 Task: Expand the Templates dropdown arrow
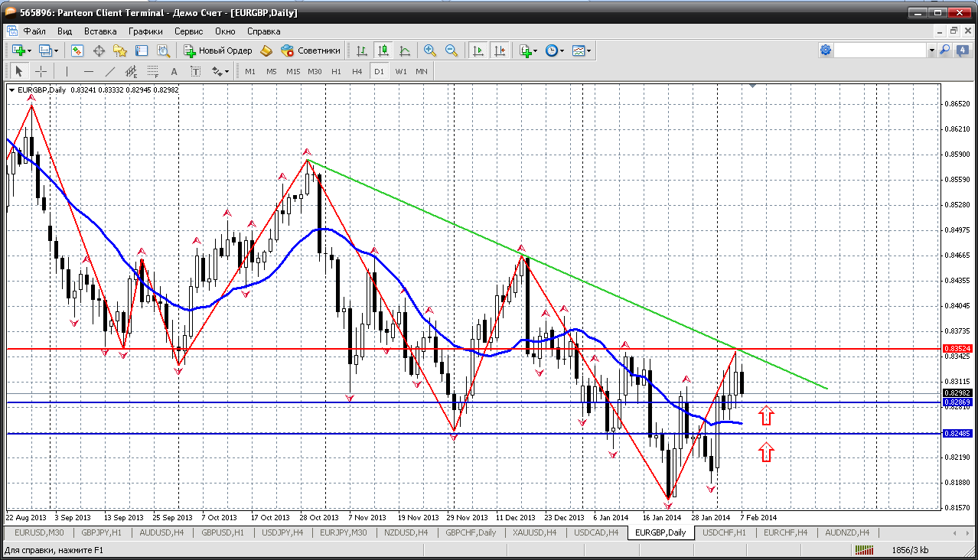(589, 50)
